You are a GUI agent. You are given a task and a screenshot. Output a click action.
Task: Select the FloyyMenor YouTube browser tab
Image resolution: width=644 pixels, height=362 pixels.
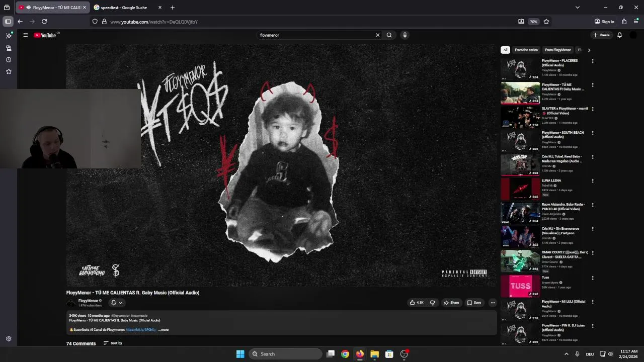[x=53, y=8]
